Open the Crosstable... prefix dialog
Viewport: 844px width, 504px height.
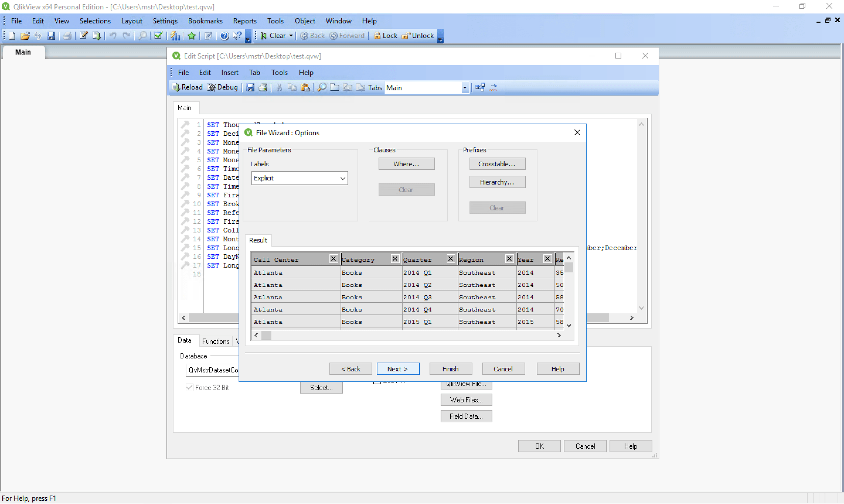497,164
